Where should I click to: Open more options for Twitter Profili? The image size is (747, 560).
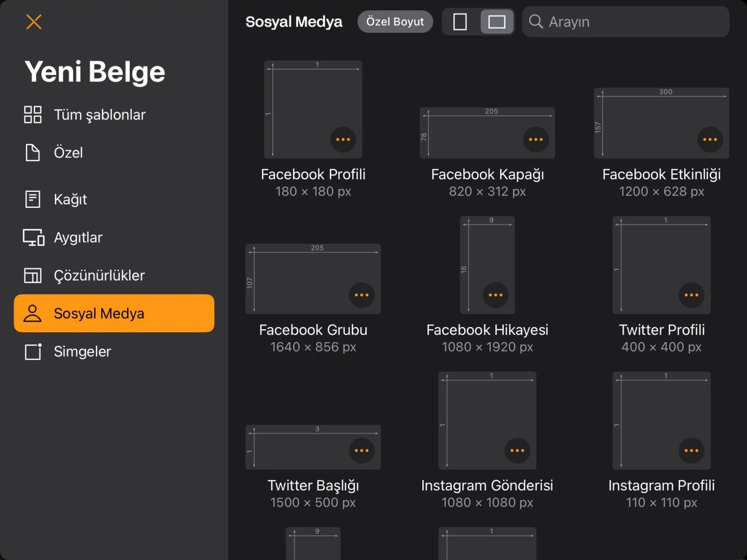(691, 295)
